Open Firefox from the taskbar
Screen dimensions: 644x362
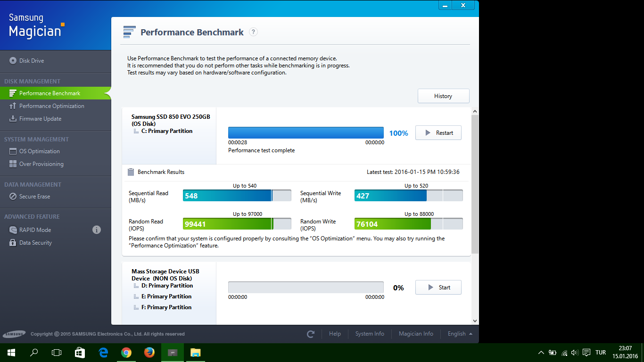(x=149, y=353)
